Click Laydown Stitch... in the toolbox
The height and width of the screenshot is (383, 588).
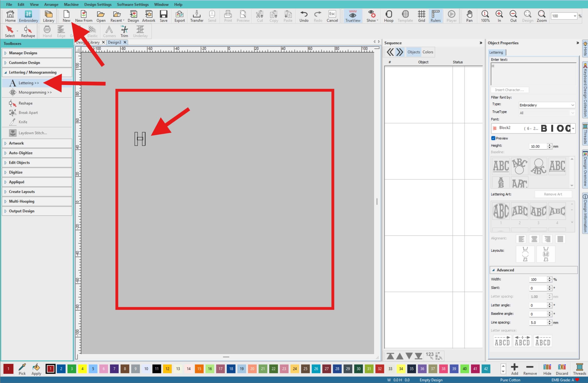click(x=33, y=133)
